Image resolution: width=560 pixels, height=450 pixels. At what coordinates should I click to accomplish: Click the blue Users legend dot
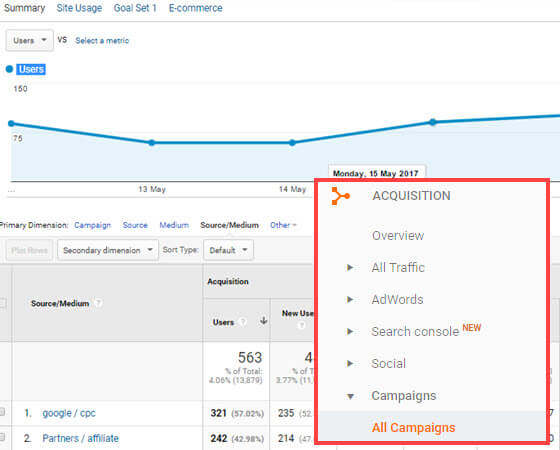coord(10,69)
